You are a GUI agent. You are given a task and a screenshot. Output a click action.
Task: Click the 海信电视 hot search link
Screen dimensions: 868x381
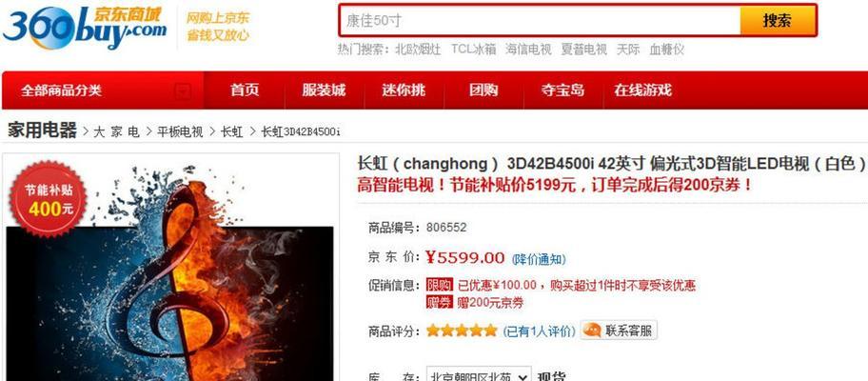[528, 50]
